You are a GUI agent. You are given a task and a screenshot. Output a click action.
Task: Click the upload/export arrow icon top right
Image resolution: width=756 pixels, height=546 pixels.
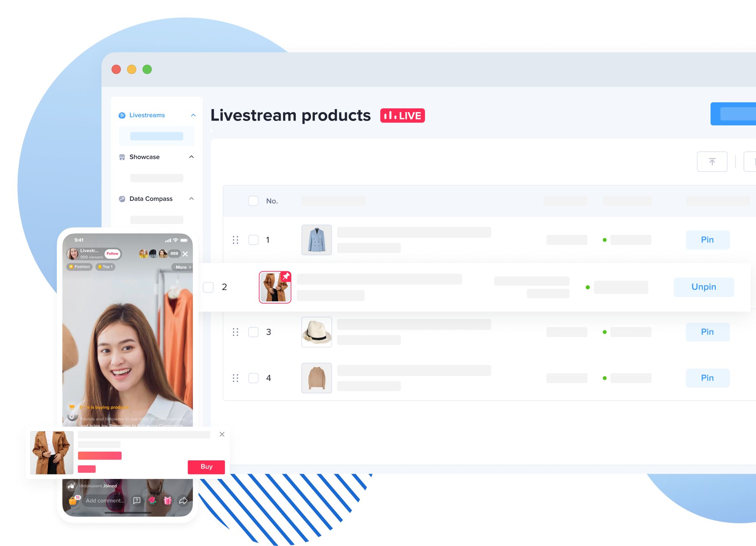(x=712, y=161)
